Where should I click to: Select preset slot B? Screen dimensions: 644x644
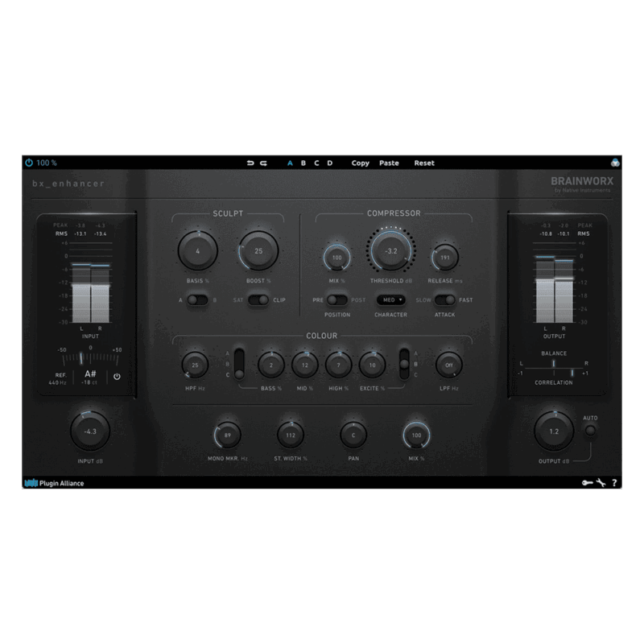[x=303, y=163]
